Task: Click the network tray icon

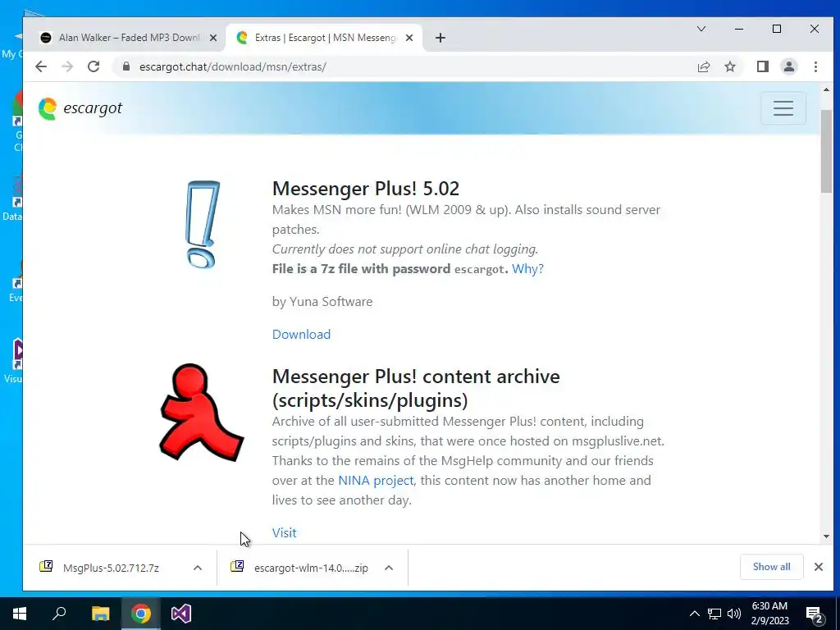Action: coord(714,614)
